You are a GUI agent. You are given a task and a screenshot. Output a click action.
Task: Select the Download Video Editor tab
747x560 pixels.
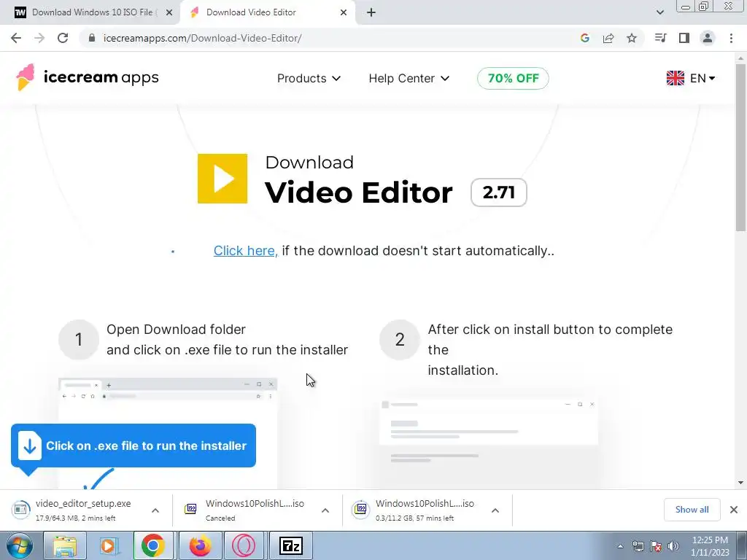click(x=268, y=12)
